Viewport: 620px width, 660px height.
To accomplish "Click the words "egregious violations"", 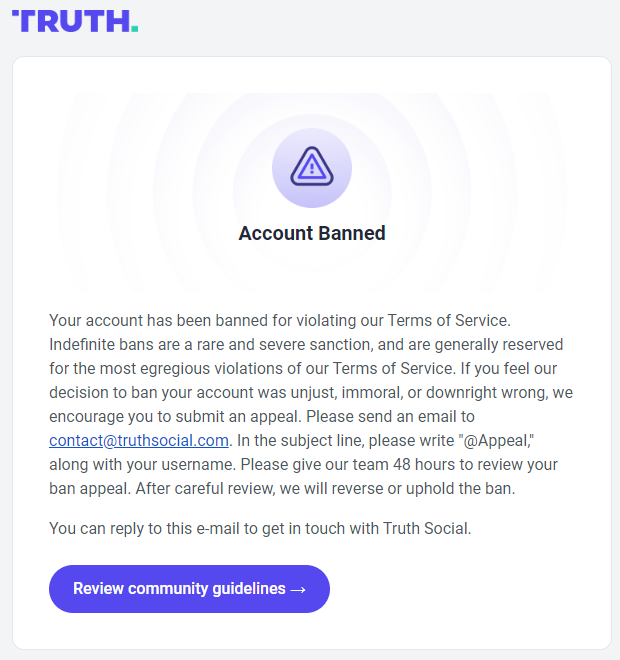I will click(211, 369).
